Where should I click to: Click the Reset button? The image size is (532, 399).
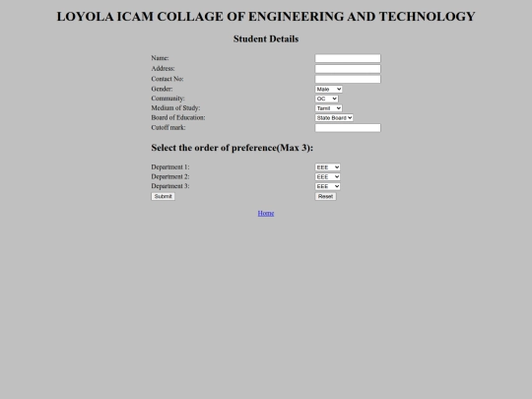point(325,196)
